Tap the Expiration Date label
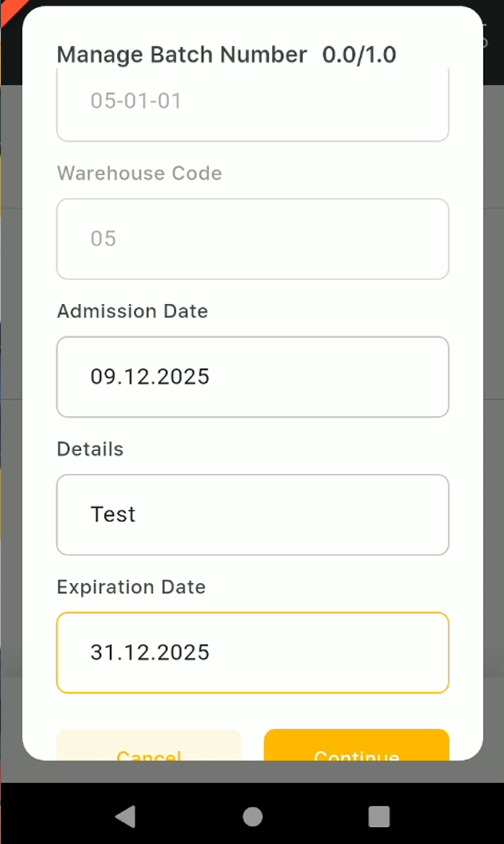Image resolution: width=504 pixels, height=844 pixels. [131, 587]
